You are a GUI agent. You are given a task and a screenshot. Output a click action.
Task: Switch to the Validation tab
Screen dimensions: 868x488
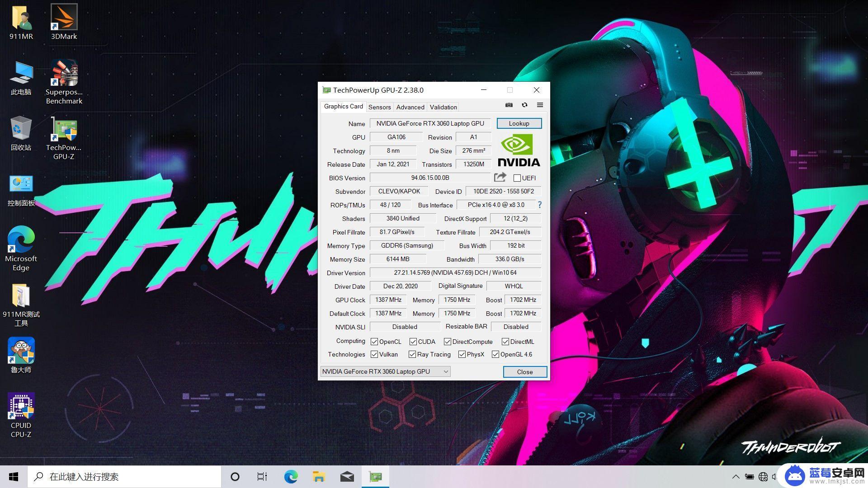(443, 107)
